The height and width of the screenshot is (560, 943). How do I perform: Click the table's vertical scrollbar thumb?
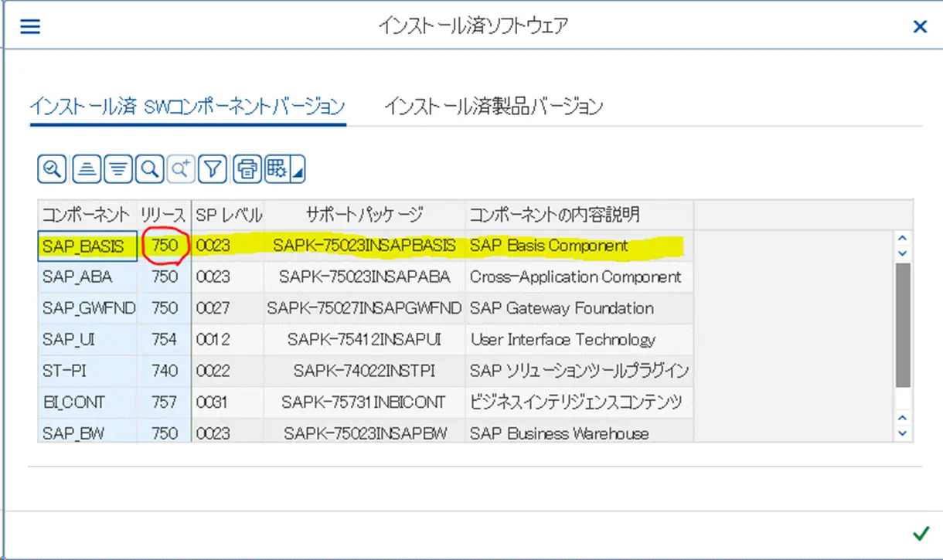click(x=902, y=324)
